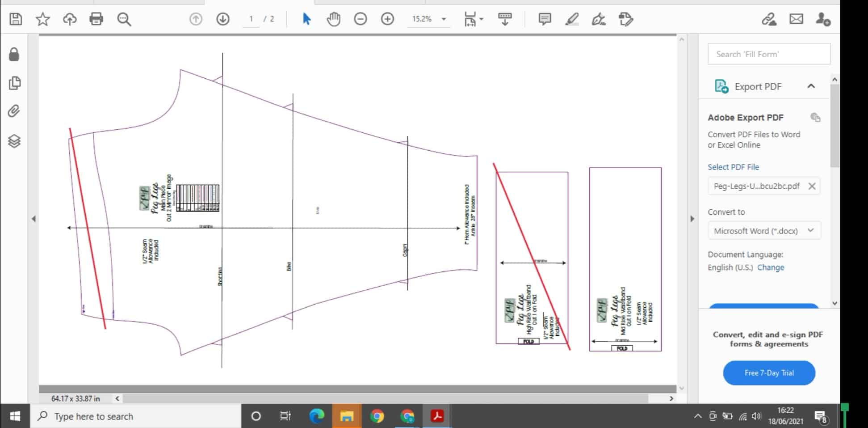Image resolution: width=868 pixels, height=428 pixels.
Task: Open Google Chrome from the taskbar
Action: 377,416
